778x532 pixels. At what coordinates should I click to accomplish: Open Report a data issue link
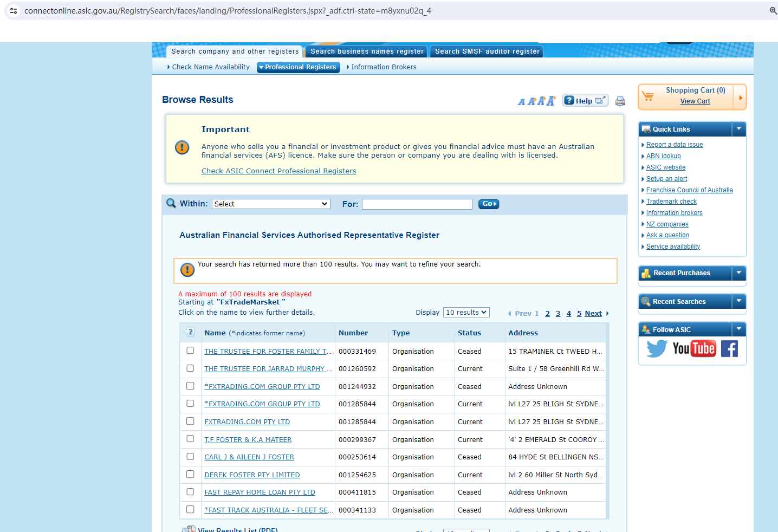click(675, 145)
